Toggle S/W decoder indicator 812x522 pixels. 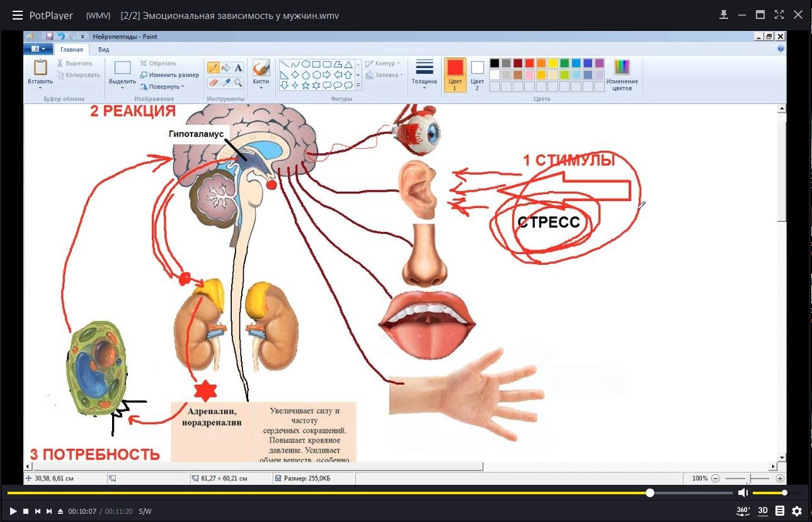point(145,511)
